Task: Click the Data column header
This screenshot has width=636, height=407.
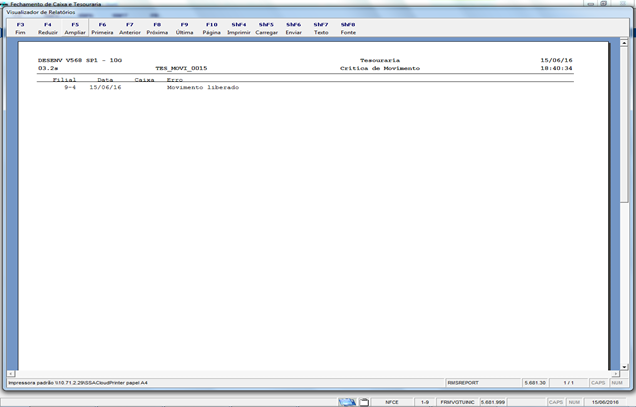Action: click(x=105, y=80)
